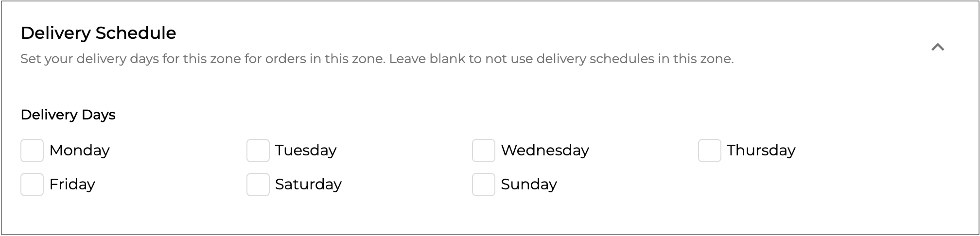Collapse the Delivery Schedule section chevron
This screenshot has height=236, width=980.
coord(937,47)
